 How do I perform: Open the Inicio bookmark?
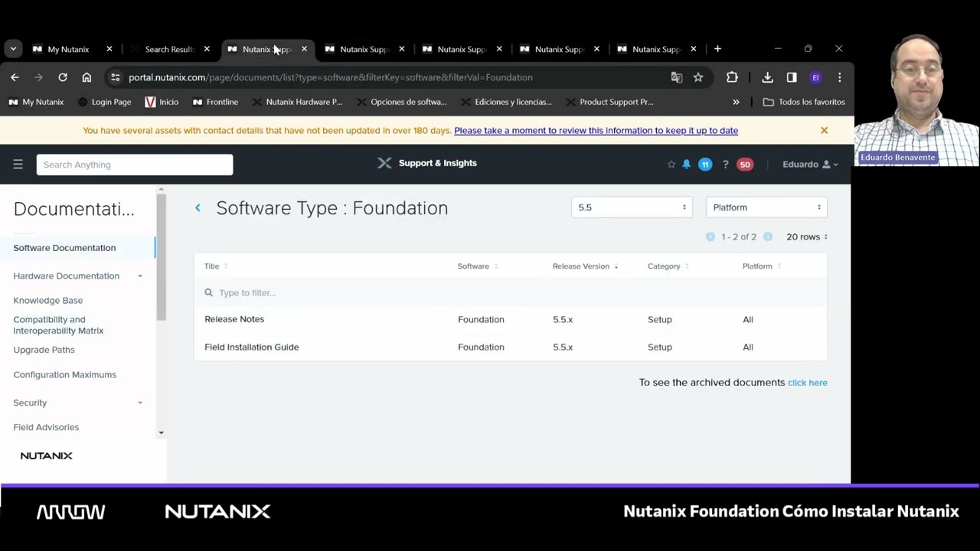(x=162, y=102)
